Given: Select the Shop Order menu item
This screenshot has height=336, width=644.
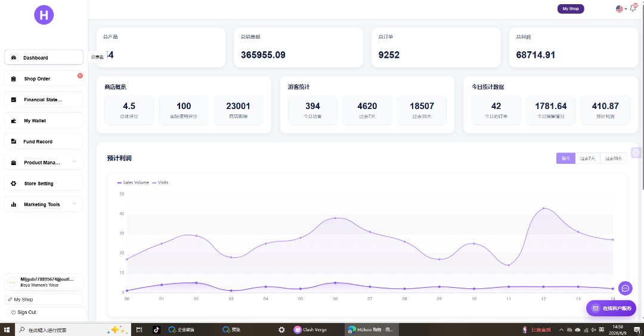Looking at the screenshot, I should 44,79.
